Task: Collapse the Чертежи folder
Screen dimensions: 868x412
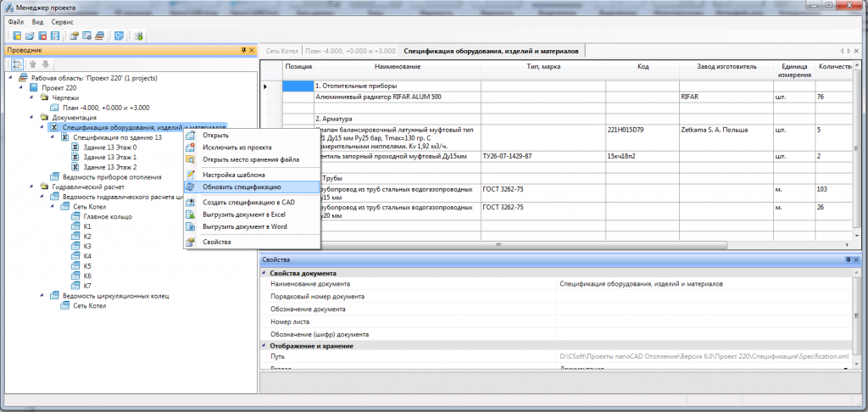Action: 32,97
